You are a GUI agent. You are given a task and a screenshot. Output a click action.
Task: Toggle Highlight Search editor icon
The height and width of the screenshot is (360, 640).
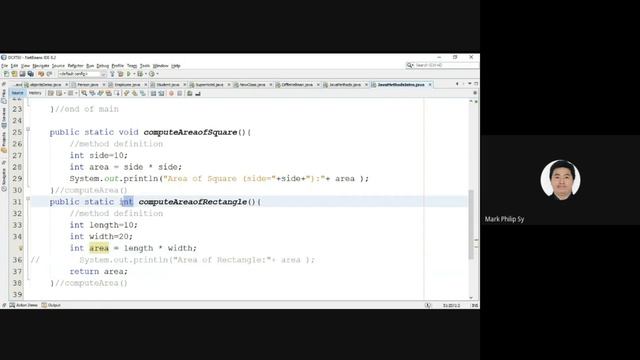[109, 93]
